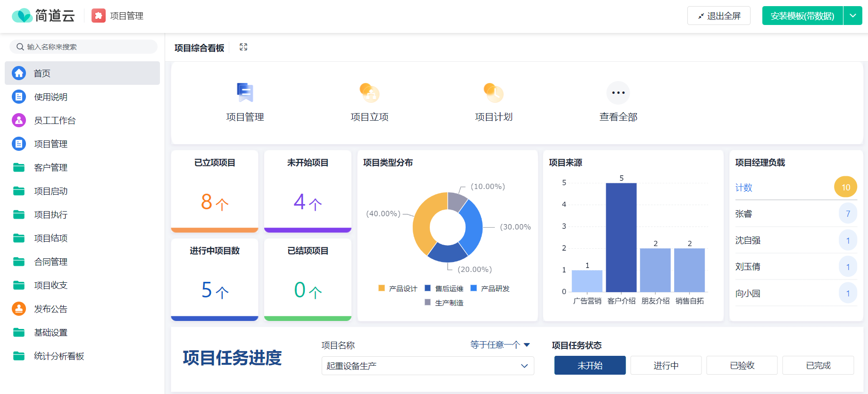This screenshot has width=868, height=394.
Task: Select the 进行中 task status filter
Action: tap(666, 365)
